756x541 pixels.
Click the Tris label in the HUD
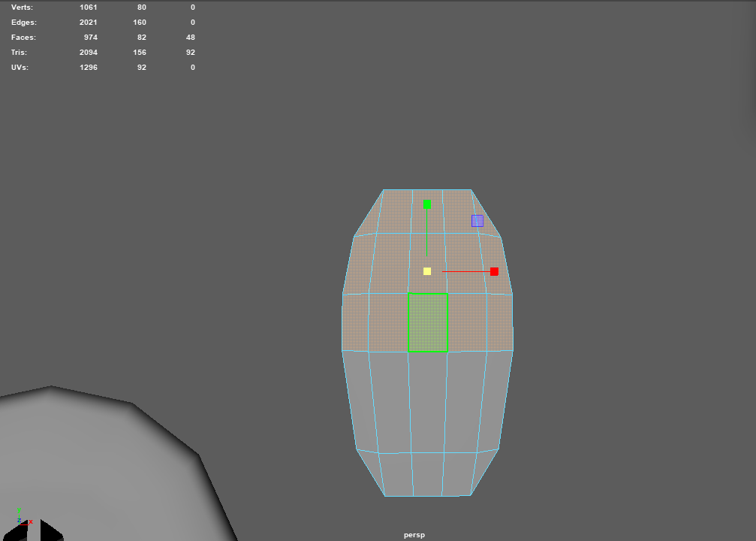click(20, 53)
